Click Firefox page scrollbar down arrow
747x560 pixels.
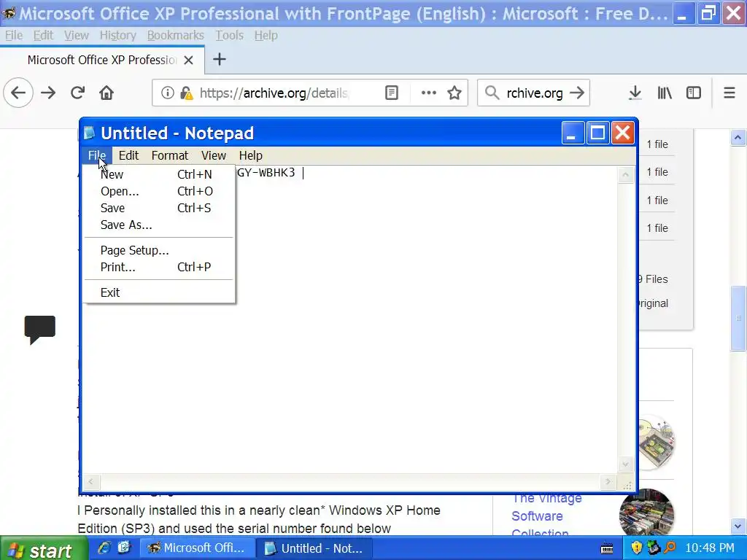click(738, 526)
